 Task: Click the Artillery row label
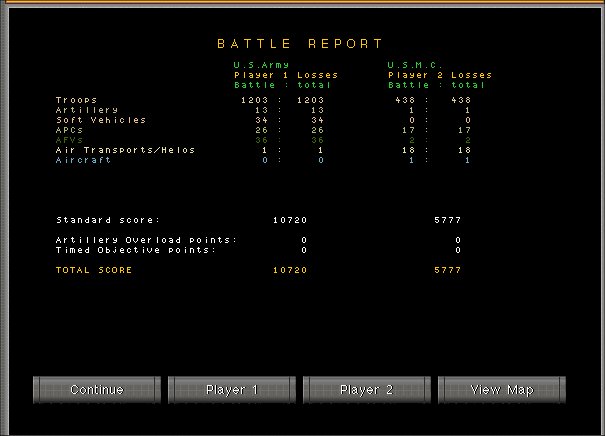point(87,110)
